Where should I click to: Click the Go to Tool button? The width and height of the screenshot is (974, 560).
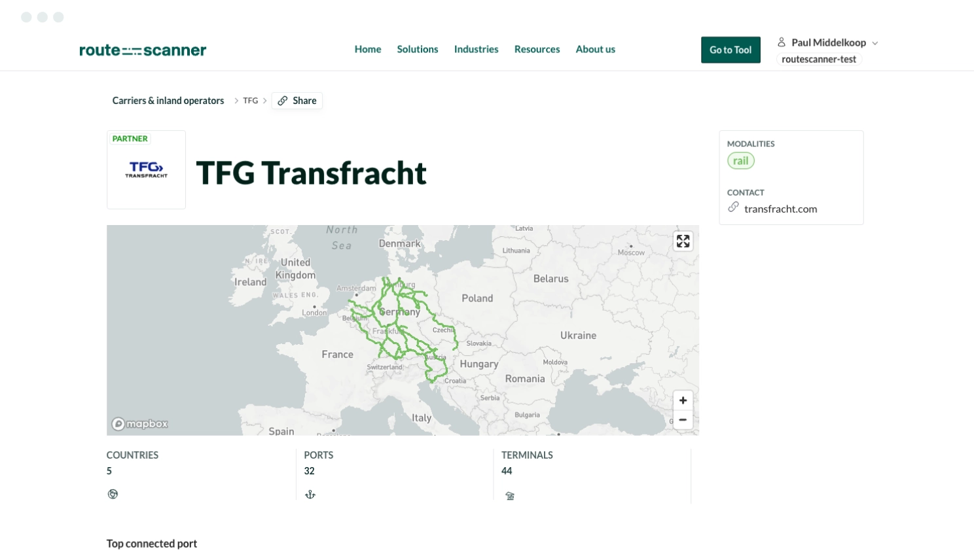(730, 50)
